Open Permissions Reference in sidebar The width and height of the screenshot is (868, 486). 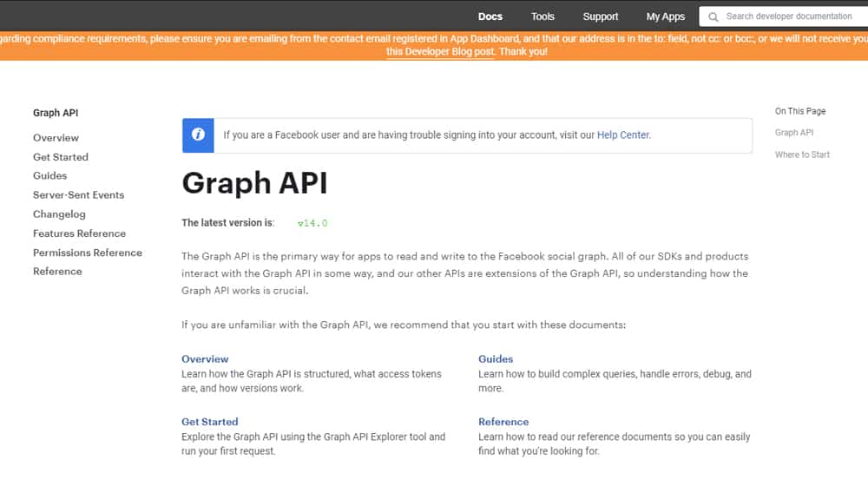(88, 253)
